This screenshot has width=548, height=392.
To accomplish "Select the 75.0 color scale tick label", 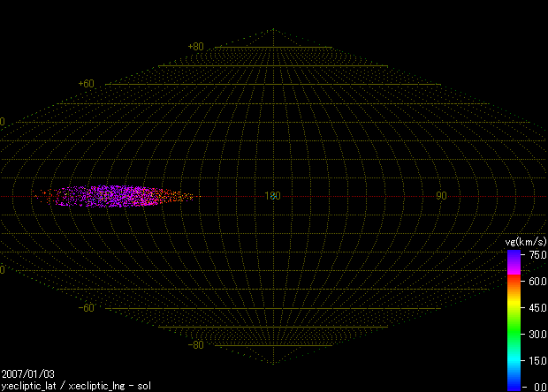I will coord(537,254).
